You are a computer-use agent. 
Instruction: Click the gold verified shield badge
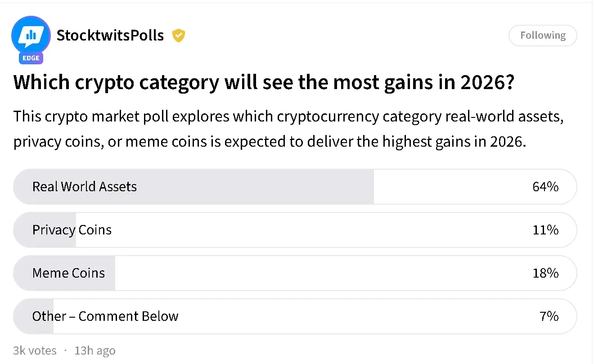179,36
